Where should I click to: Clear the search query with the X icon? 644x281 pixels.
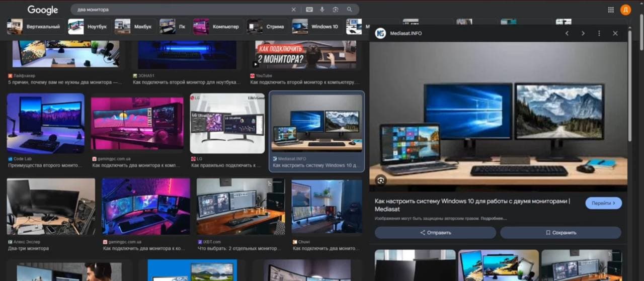[x=294, y=10]
